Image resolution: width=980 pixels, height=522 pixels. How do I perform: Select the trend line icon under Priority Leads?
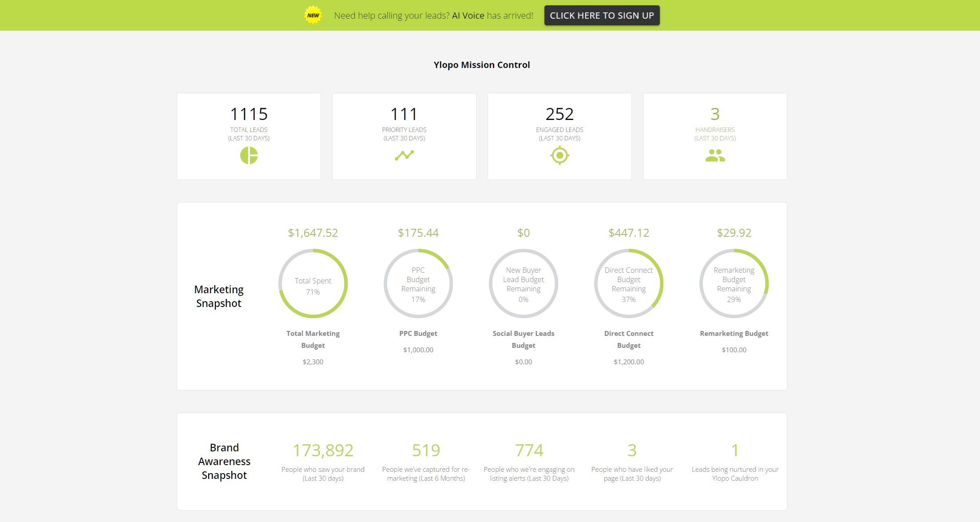point(404,155)
